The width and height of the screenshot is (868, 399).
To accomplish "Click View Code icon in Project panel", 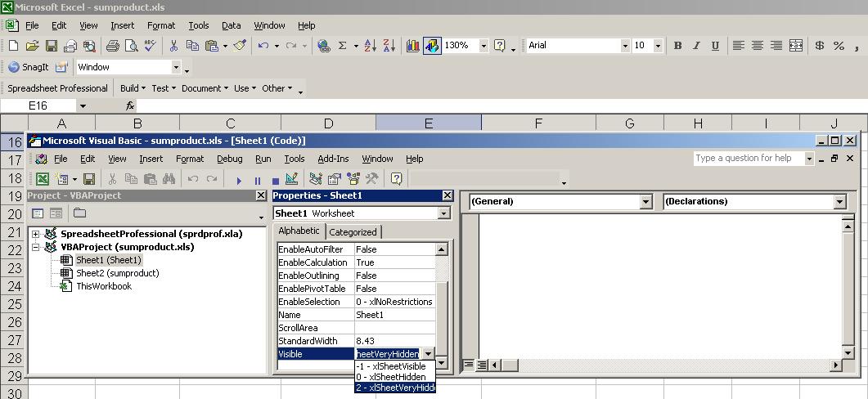I will tap(38, 213).
